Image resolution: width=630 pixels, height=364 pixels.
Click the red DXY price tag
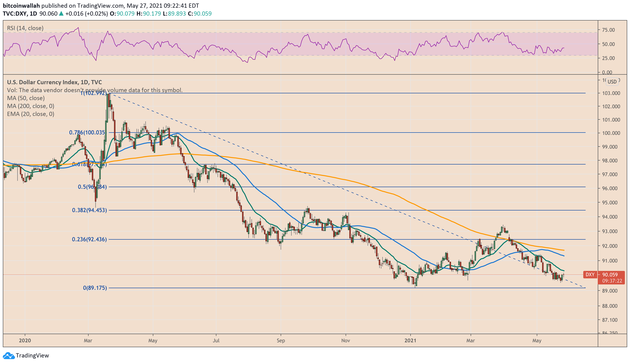[590, 275]
